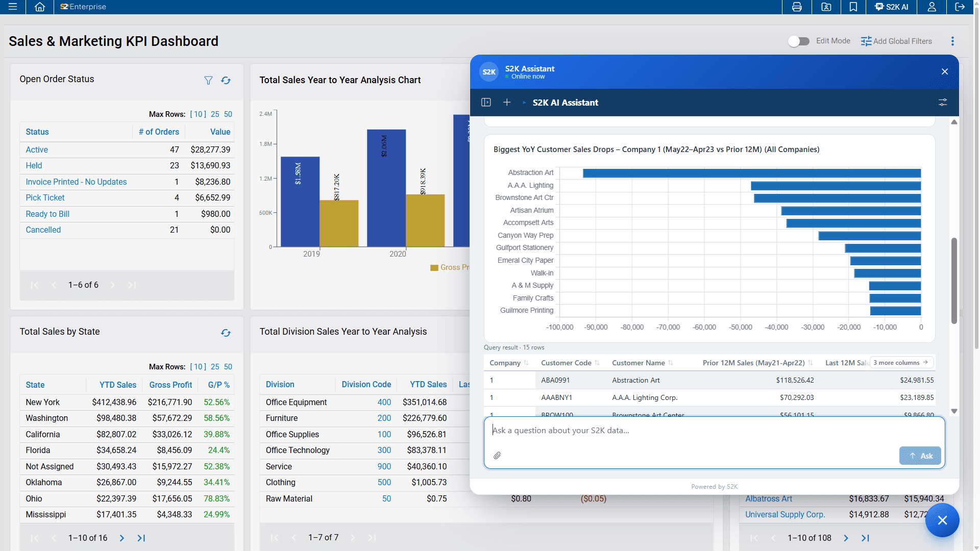The width and height of the screenshot is (980, 551).
Task: Sort by Prior 12M Sales column
Action: (x=757, y=363)
